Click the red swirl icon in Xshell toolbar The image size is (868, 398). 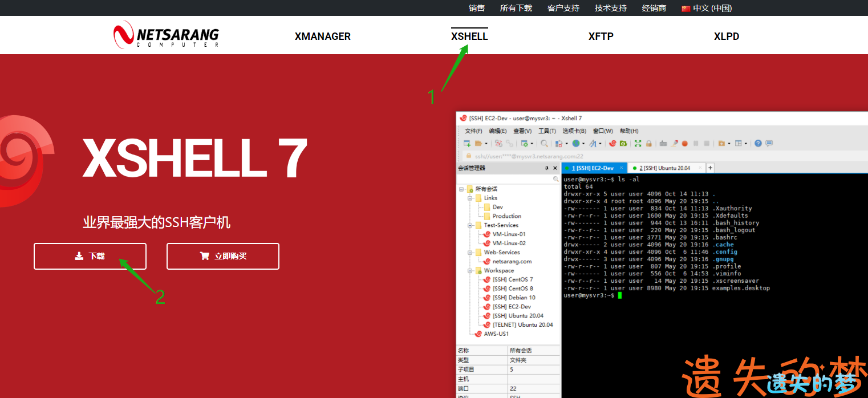click(x=613, y=143)
